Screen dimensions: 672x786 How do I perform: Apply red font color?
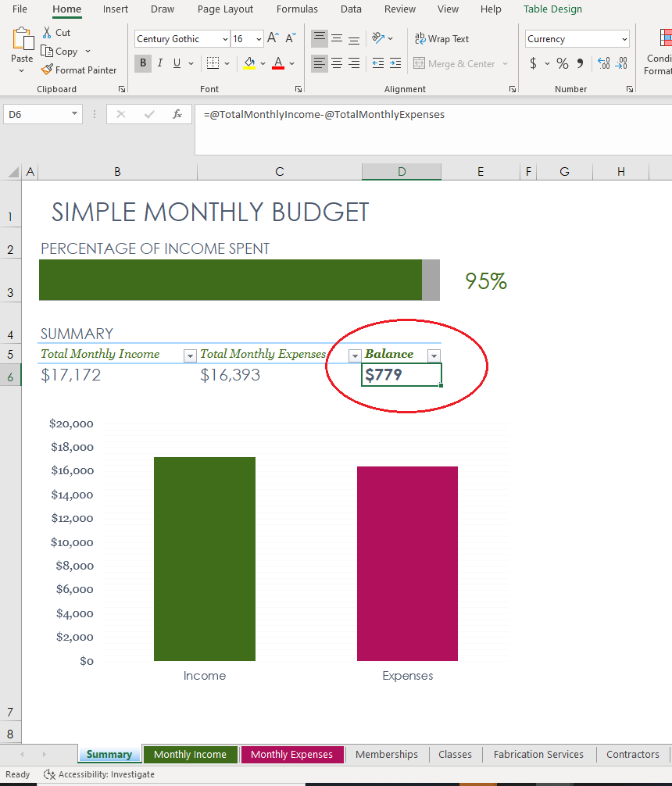pyautogui.click(x=278, y=63)
